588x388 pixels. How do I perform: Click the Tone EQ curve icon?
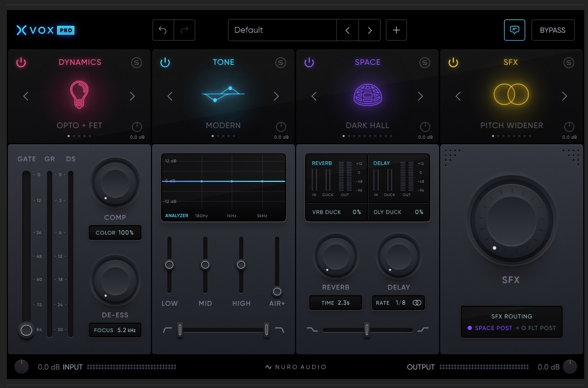point(223,94)
